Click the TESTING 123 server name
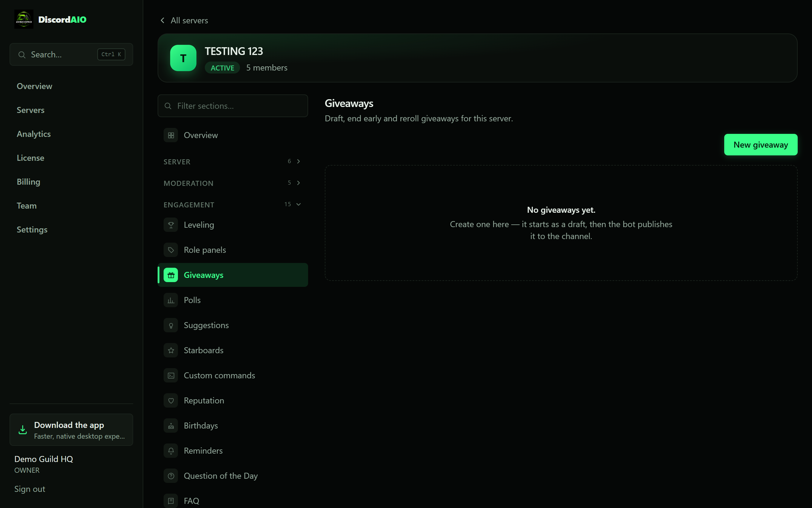Screen dimensions: 812x508 pos(234,51)
